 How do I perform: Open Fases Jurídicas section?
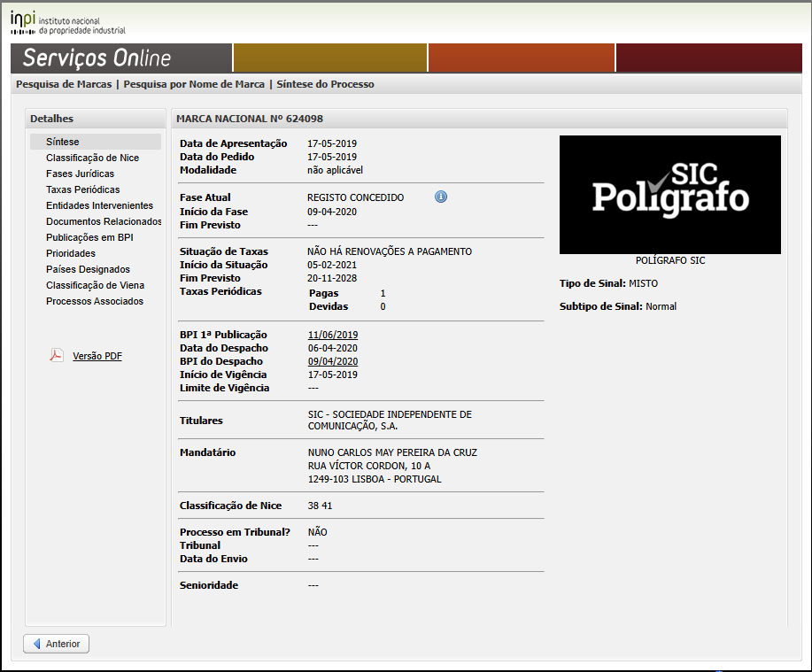coord(80,174)
